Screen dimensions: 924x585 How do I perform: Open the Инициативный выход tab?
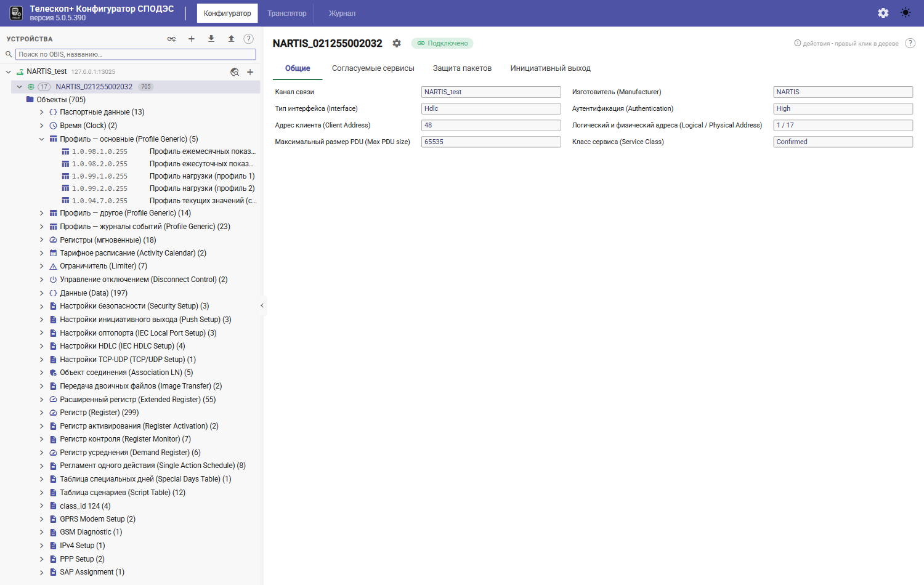[551, 68]
